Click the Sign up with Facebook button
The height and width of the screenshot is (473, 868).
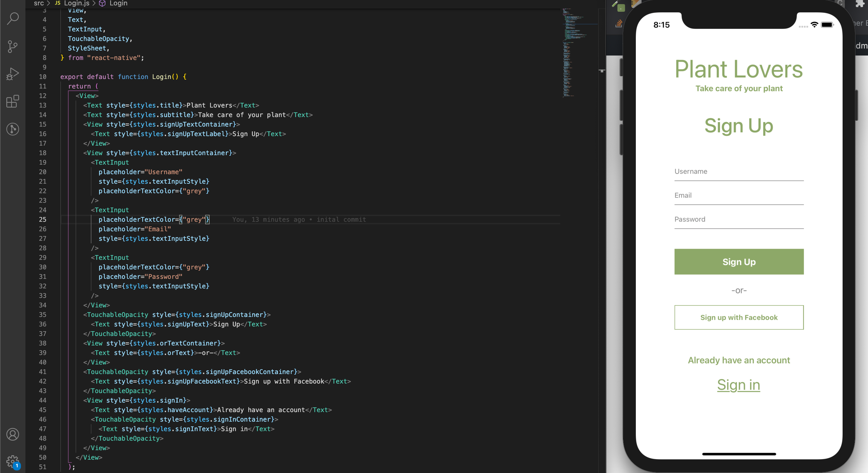(x=739, y=317)
